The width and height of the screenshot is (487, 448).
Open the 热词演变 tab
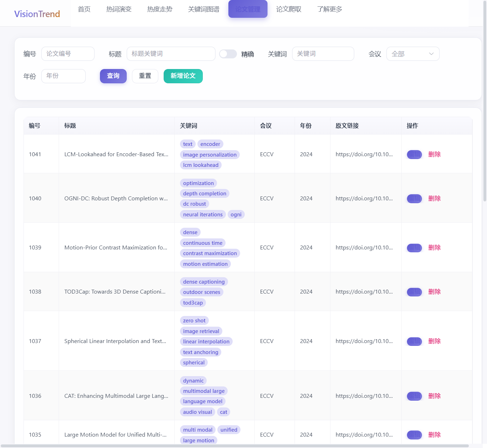click(x=119, y=9)
